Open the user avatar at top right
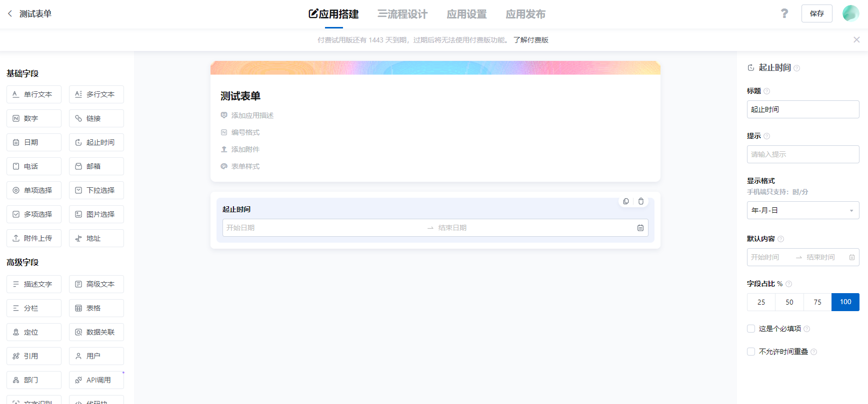This screenshot has height=404, width=868. tap(850, 13)
